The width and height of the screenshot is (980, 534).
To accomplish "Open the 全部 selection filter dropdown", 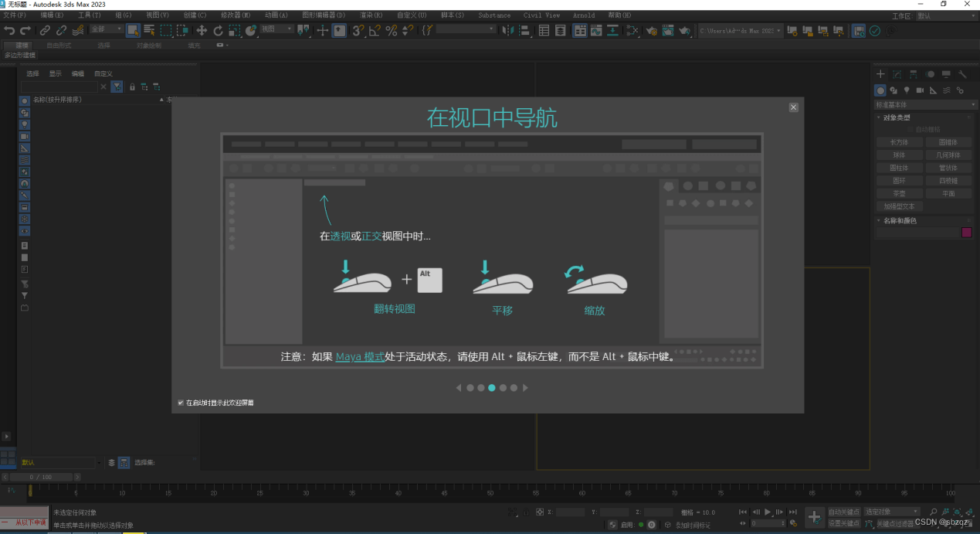I will click(x=106, y=29).
